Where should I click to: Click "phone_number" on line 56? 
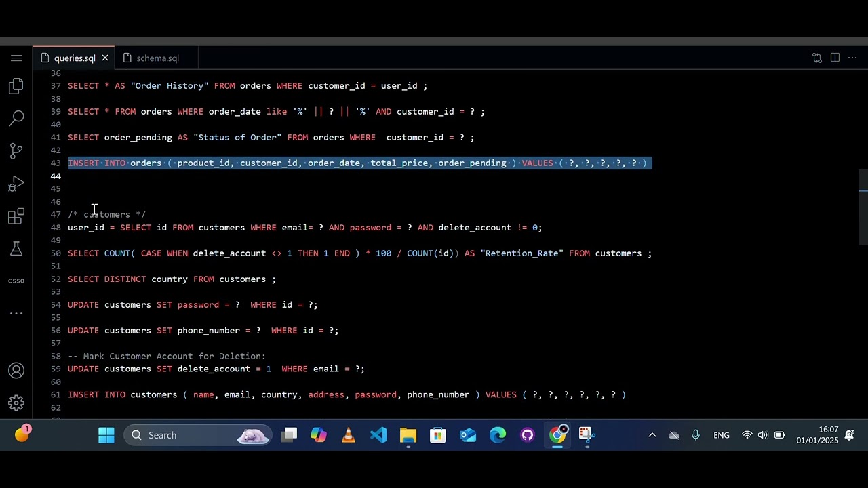(x=209, y=331)
